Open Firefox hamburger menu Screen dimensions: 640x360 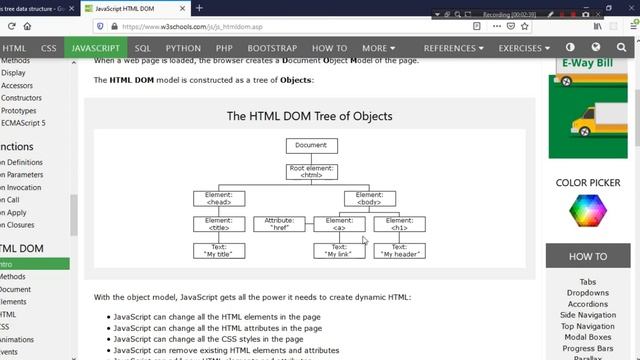[x=634, y=27]
